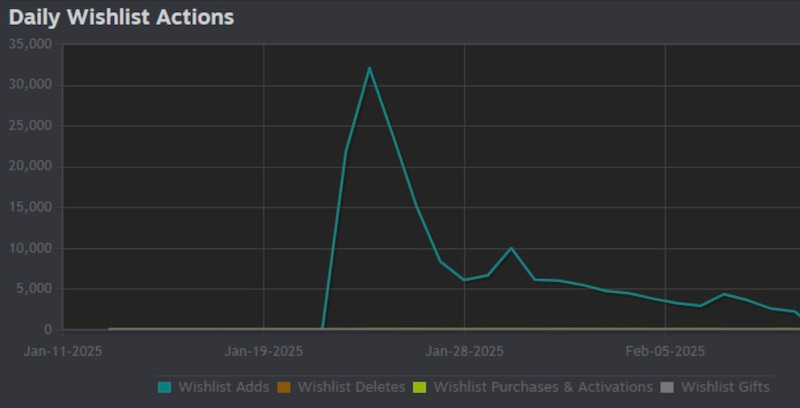Screen dimensions: 800x408
Task: Toggle the Wishlist Gifts series label
Action: point(726,387)
